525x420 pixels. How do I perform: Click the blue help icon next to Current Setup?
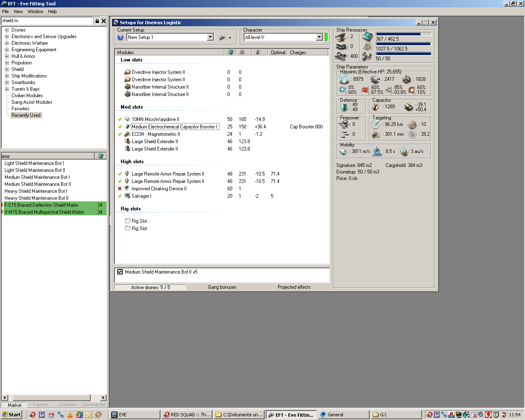click(121, 37)
